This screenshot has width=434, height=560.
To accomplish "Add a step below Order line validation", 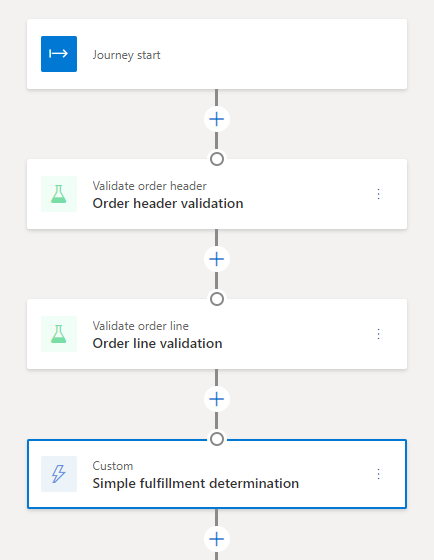I will pos(217,399).
